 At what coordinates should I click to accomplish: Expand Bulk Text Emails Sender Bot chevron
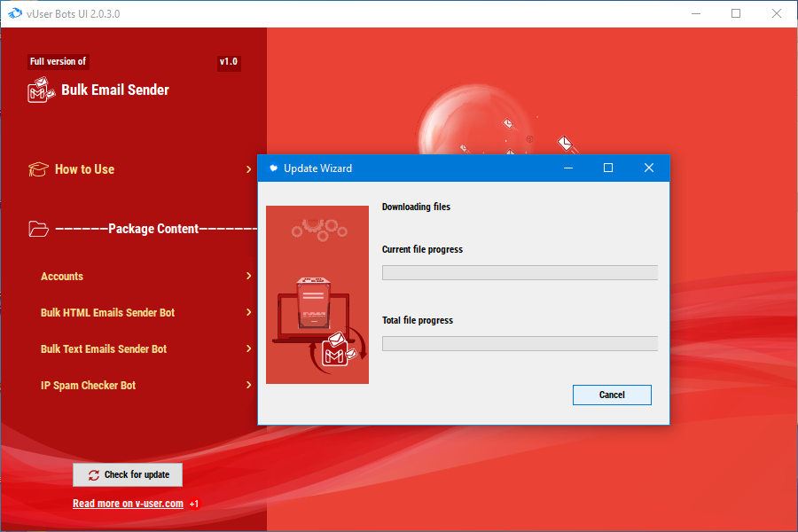point(248,348)
